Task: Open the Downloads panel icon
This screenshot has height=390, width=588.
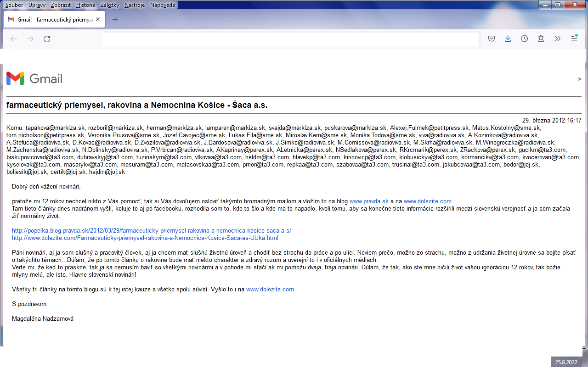Action: pos(508,39)
